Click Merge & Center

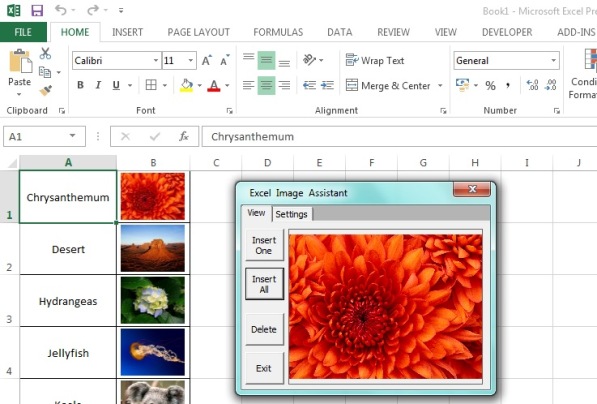coord(388,86)
